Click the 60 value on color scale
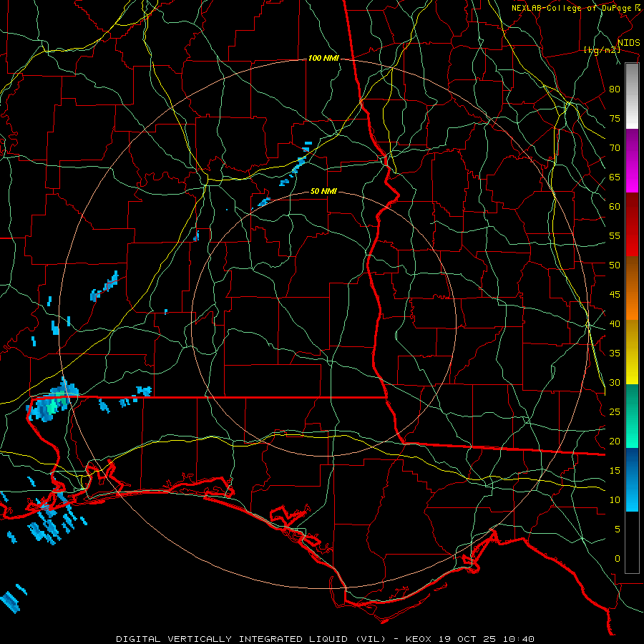Viewport: 644px width, 644px height. coord(615,207)
